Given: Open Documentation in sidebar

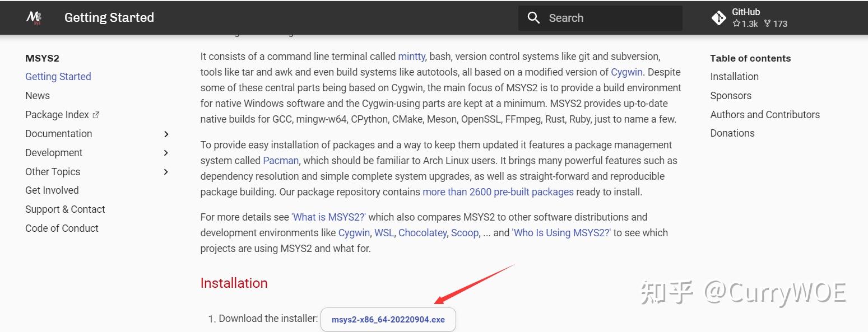Looking at the screenshot, I should pyautogui.click(x=59, y=134).
